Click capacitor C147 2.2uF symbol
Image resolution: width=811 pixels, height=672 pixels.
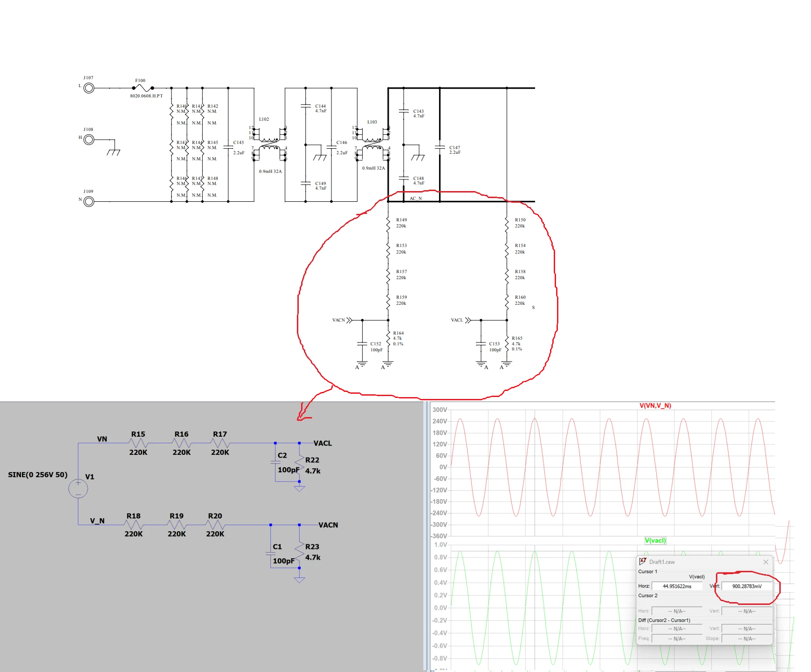click(x=440, y=147)
